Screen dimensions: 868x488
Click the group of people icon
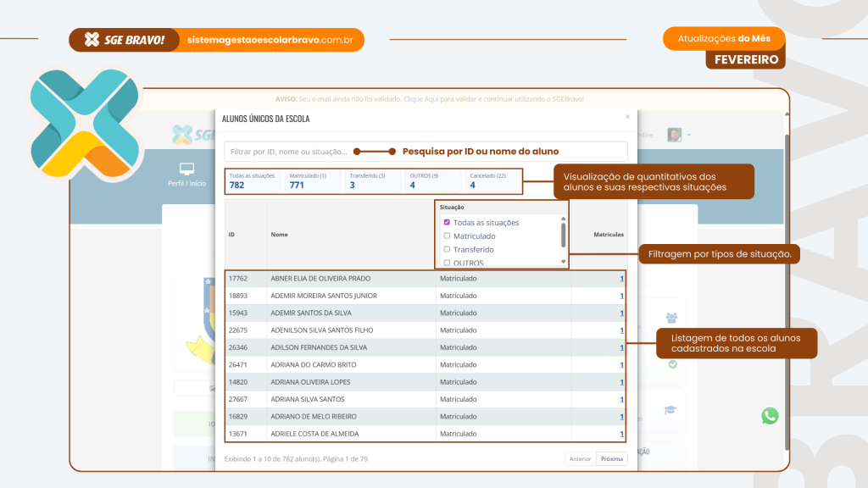[x=671, y=318]
